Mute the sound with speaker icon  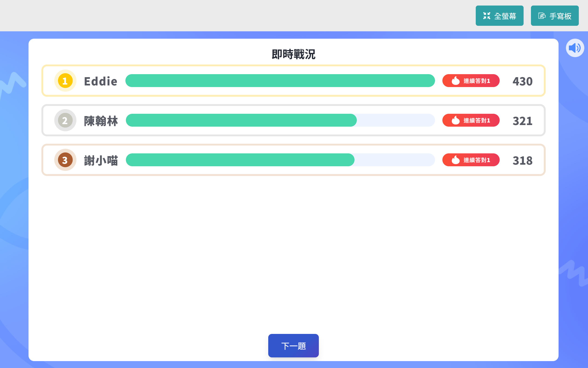click(575, 48)
